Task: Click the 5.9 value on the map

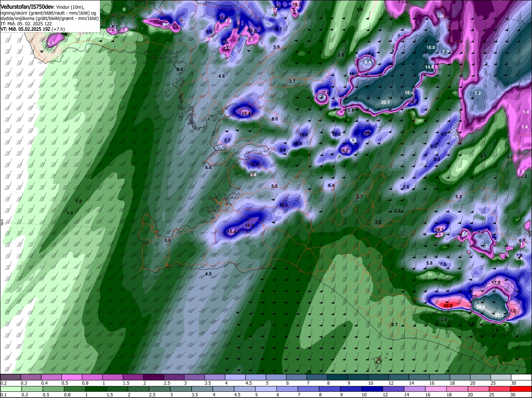Action: (277, 47)
